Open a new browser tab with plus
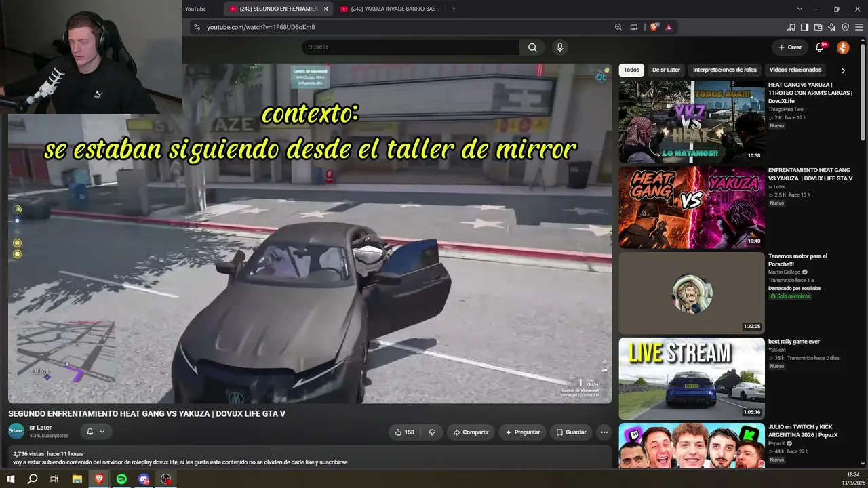Screen dimensions: 868x488 coord(454,9)
